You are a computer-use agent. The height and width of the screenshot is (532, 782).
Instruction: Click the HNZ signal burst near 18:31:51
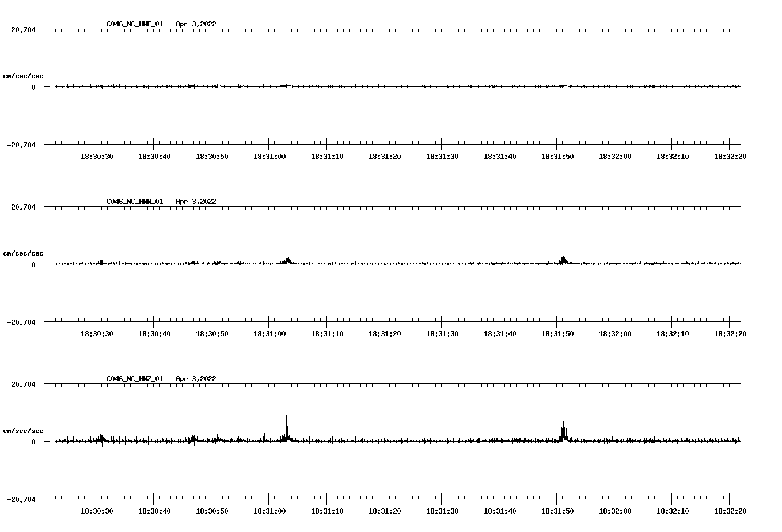564,432
